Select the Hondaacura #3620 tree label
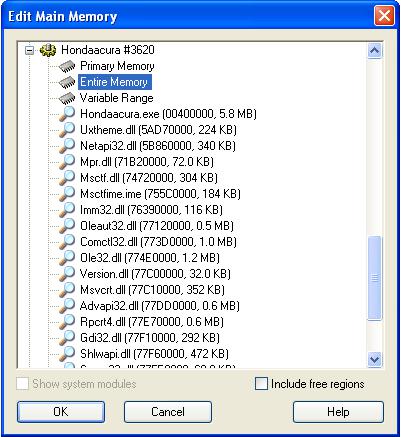This screenshot has height=437, width=402. click(108, 50)
